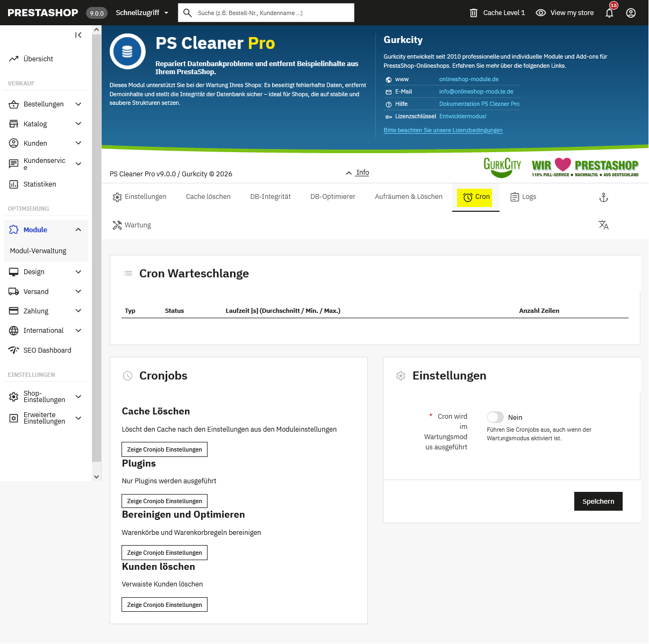Click the Übersicht trend icon
Viewport: 649px width, 644px height.
click(14, 59)
